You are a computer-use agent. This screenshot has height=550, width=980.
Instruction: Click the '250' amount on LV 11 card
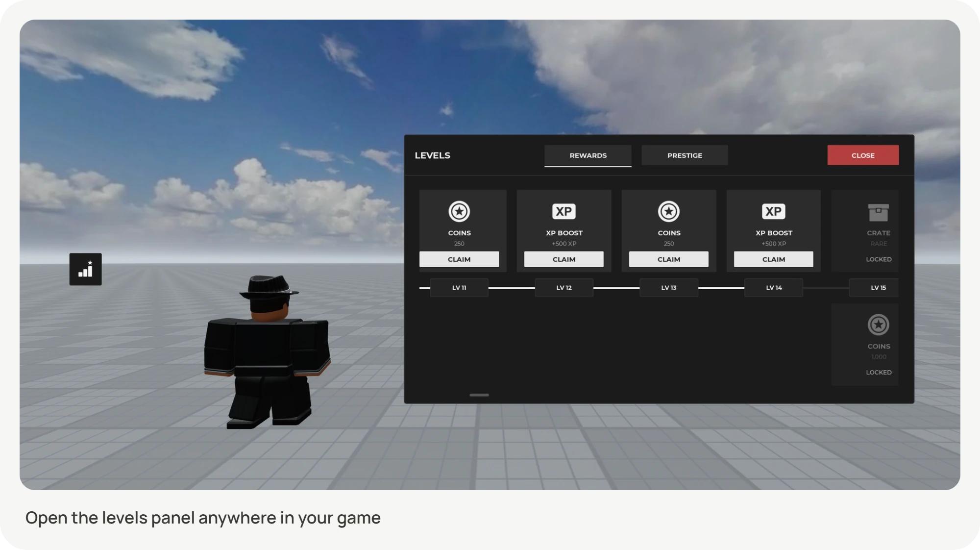coord(459,244)
